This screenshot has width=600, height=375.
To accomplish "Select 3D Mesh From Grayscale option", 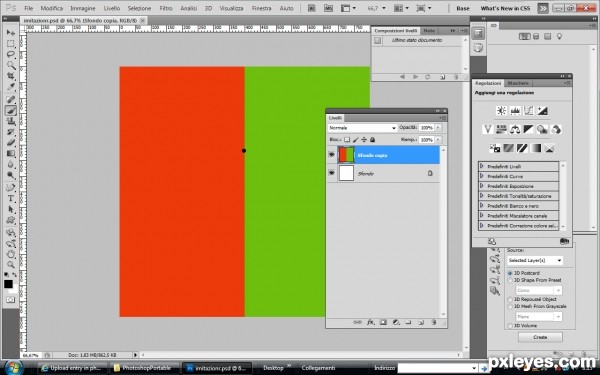I will click(x=510, y=307).
